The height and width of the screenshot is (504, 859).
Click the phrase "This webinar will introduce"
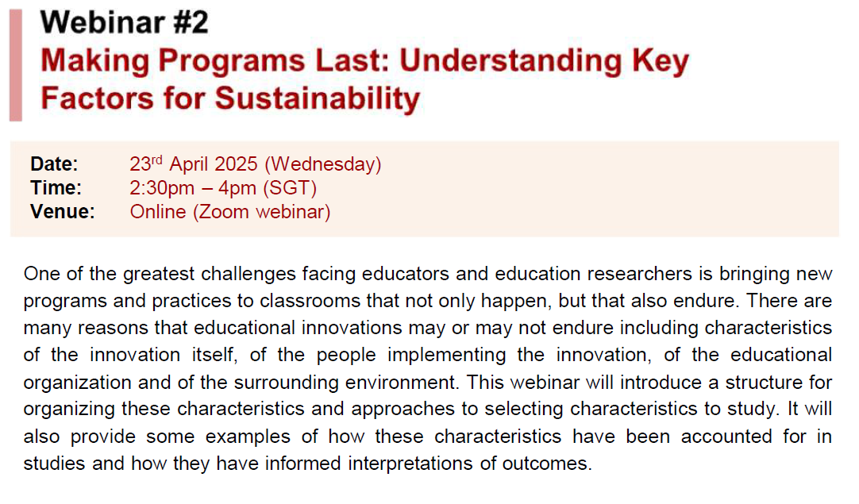pos(564,383)
